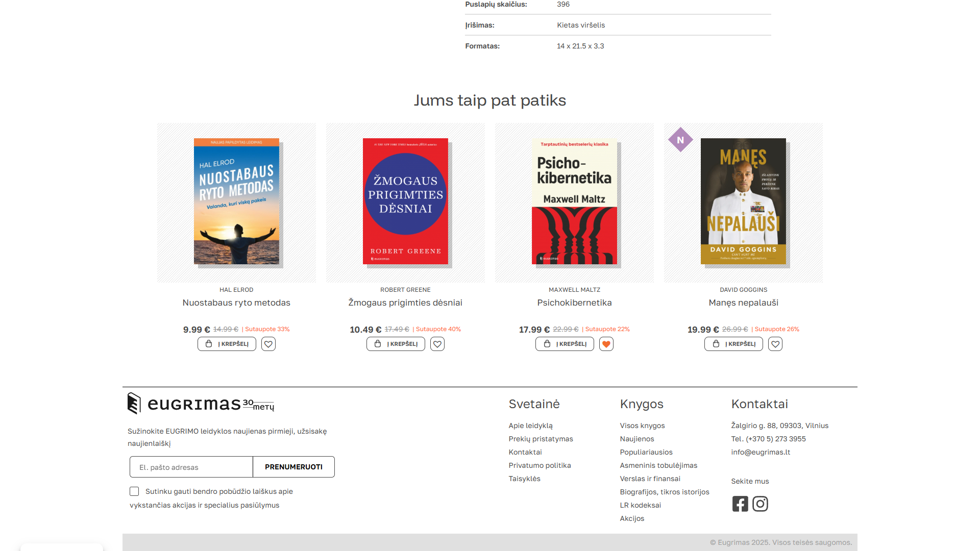The width and height of the screenshot is (980, 551).
Task: Focus the El. pašto adresas field
Action: [191, 467]
